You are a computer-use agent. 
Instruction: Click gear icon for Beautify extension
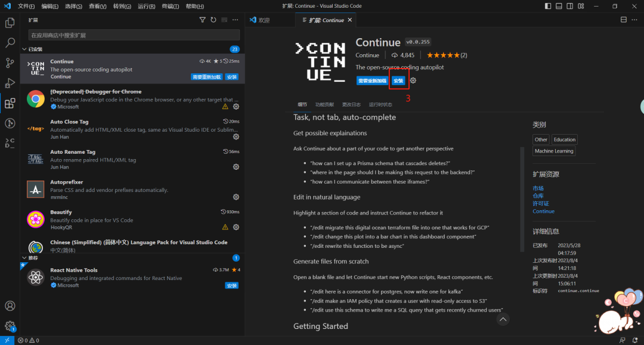point(236,227)
